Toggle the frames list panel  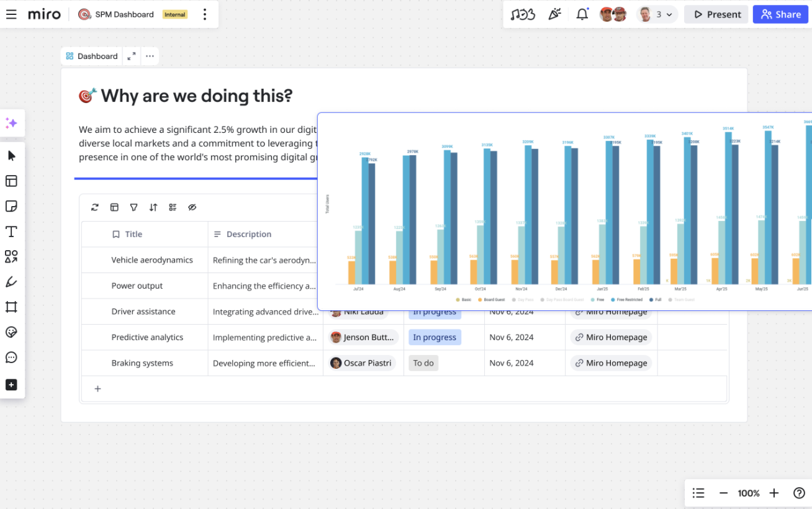(x=698, y=493)
